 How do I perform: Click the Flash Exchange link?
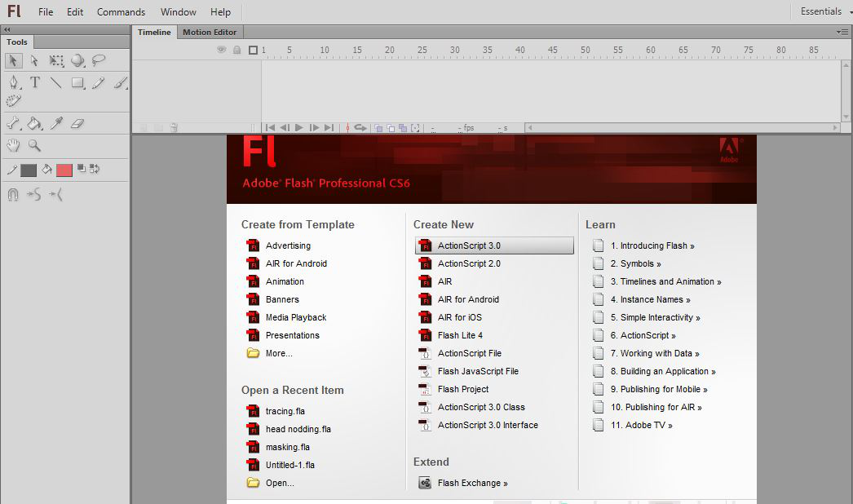click(x=472, y=483)
